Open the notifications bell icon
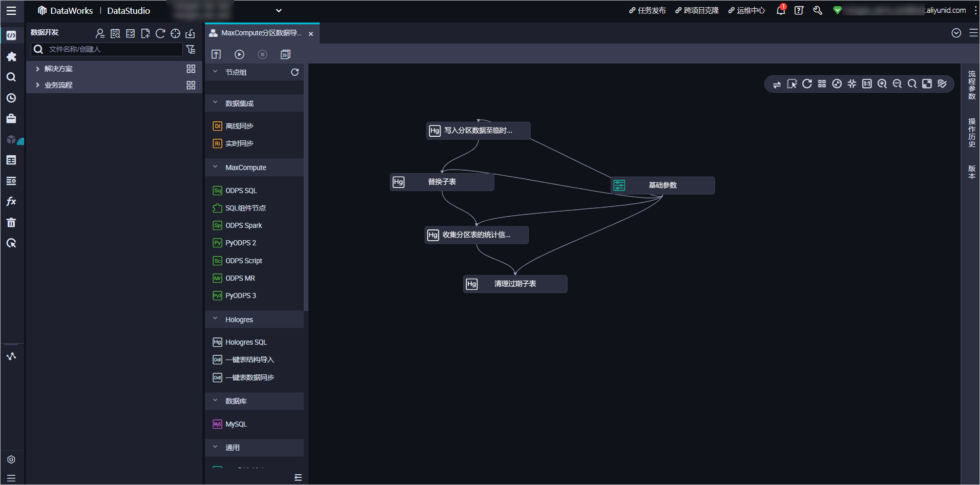Screen dimensions: 980x485 781,10
